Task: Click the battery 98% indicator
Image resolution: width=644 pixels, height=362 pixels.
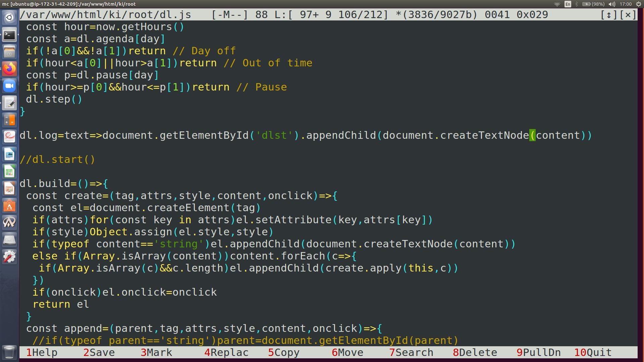Action: click(593, 4)
